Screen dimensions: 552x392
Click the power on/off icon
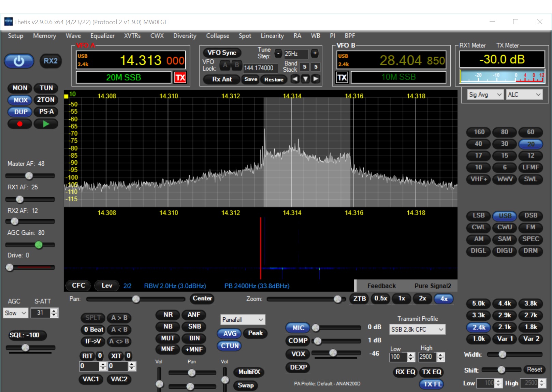19,61
